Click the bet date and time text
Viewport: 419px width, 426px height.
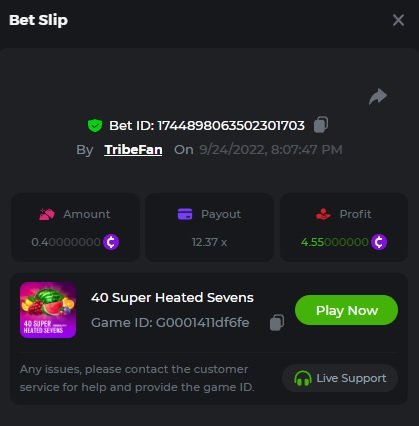(x=271, y=150)
